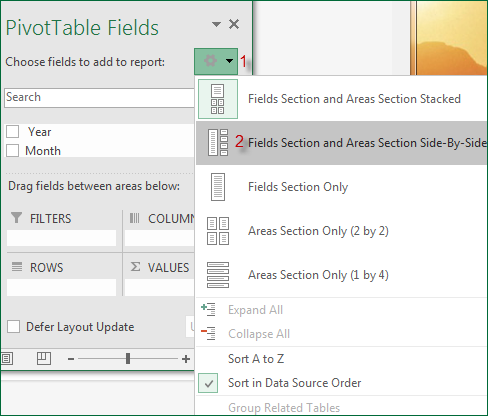Click the Expand All plus icon
The image size is (488, 416).
coord(208,309)
